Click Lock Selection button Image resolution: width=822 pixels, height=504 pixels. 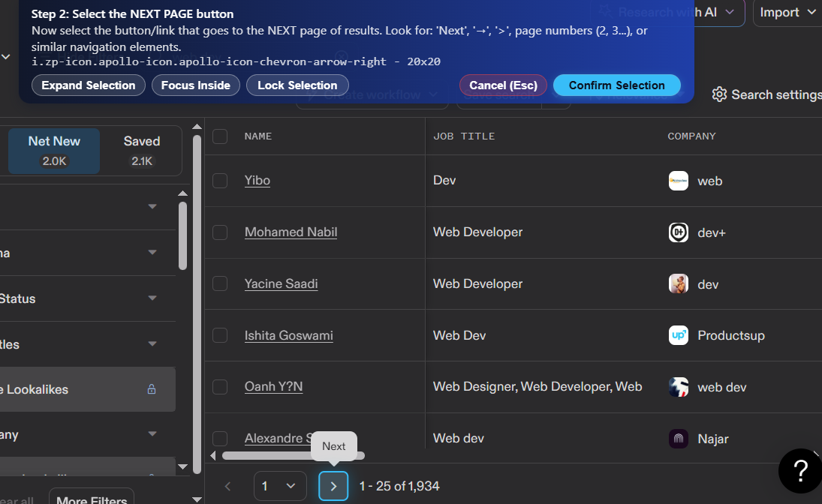(297, 85)
